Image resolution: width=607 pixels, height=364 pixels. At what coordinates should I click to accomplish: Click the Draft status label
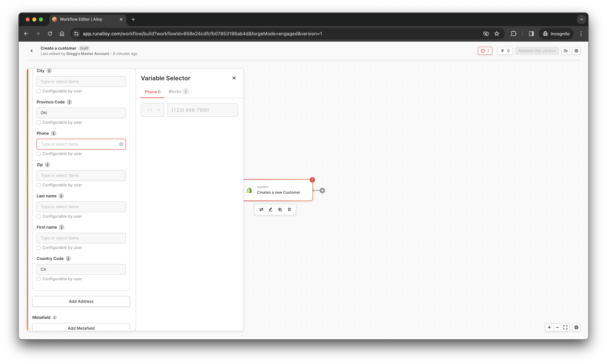(x=84, y=48)
